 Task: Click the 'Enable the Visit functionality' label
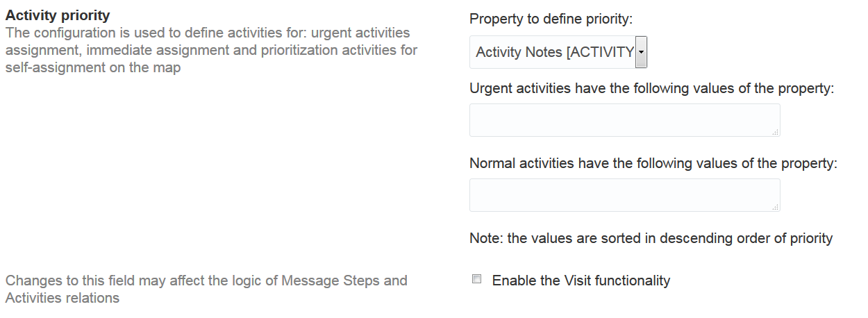tap(581, 281)
